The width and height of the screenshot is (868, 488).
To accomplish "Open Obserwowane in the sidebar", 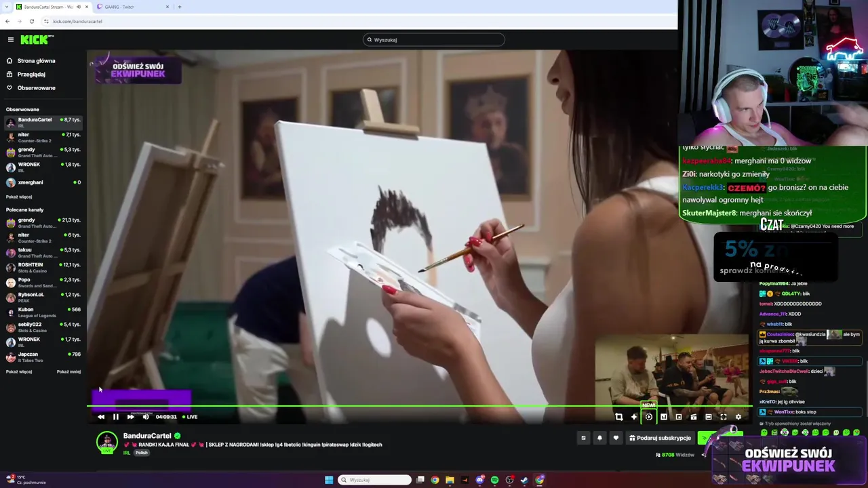I will point(31,88).
